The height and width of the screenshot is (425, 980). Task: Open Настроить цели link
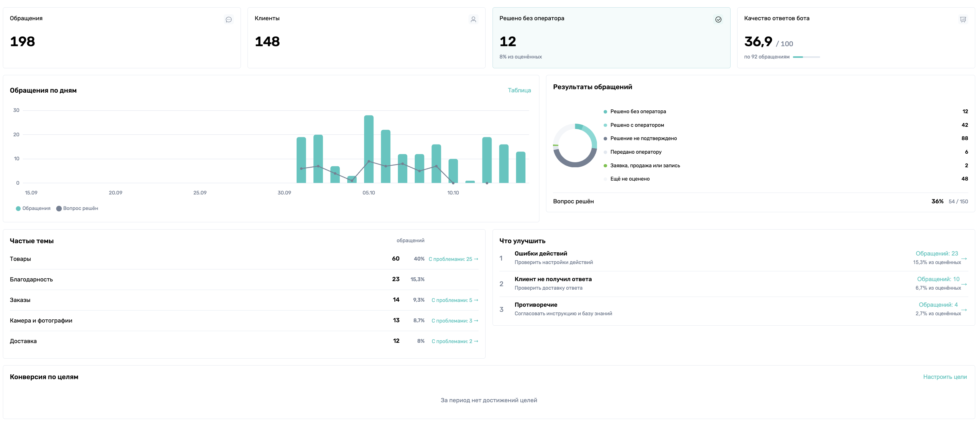pos(945,377)
